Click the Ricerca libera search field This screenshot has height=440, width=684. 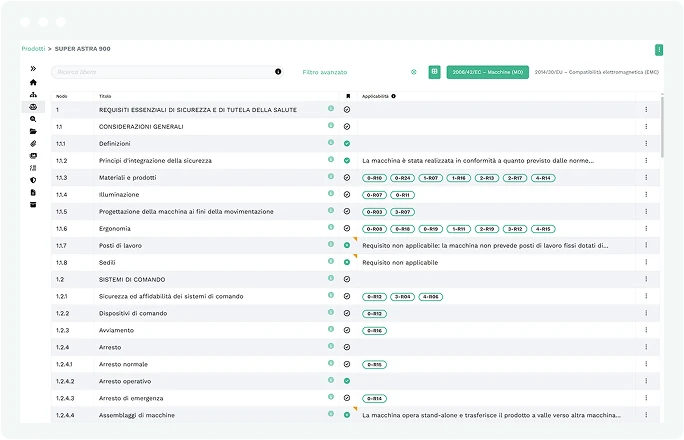click(x=167, y=72)
